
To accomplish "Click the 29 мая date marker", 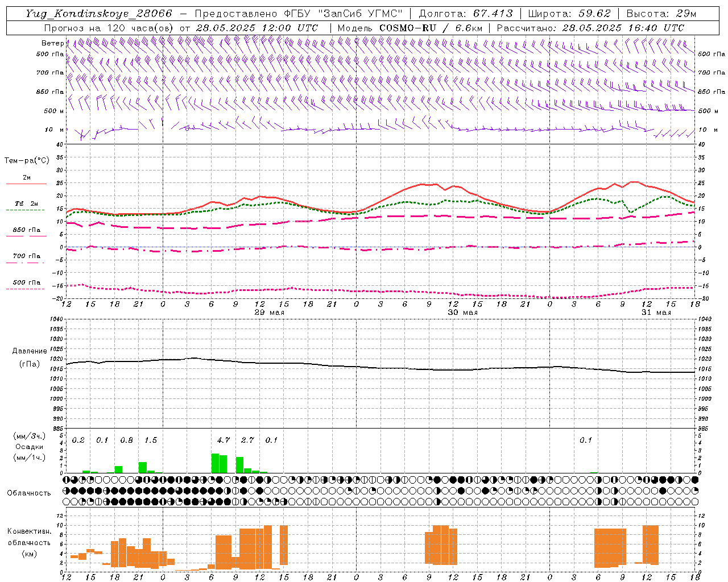I will click(x=269, y=313).
